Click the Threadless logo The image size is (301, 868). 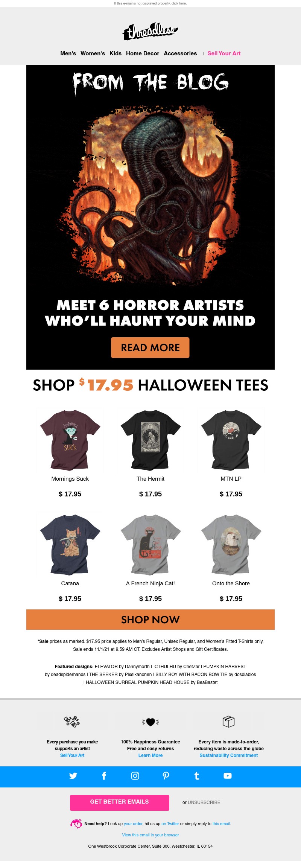[x=150, y=32]
